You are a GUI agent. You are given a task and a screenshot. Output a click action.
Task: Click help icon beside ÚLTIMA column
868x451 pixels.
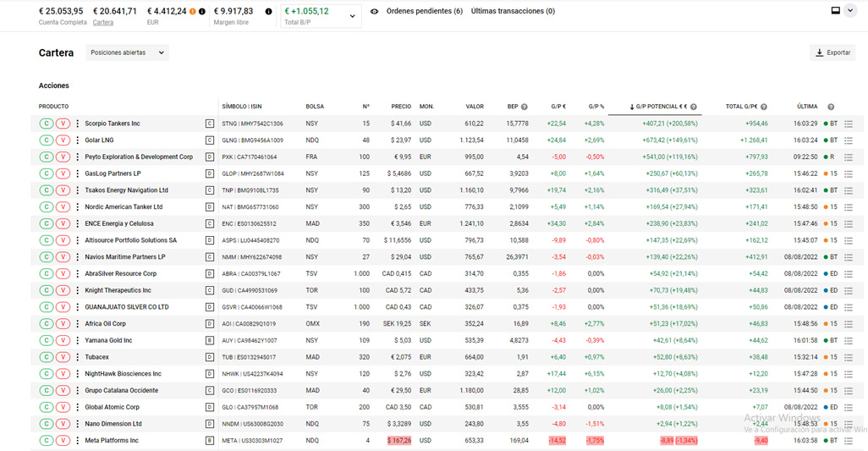tap(831, 107)
